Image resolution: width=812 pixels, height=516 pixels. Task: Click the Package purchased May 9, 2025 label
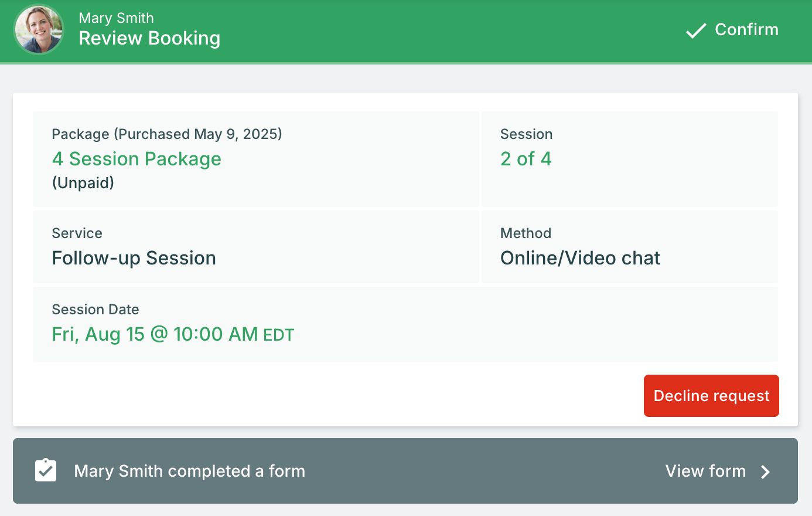[x=167, y=134]
